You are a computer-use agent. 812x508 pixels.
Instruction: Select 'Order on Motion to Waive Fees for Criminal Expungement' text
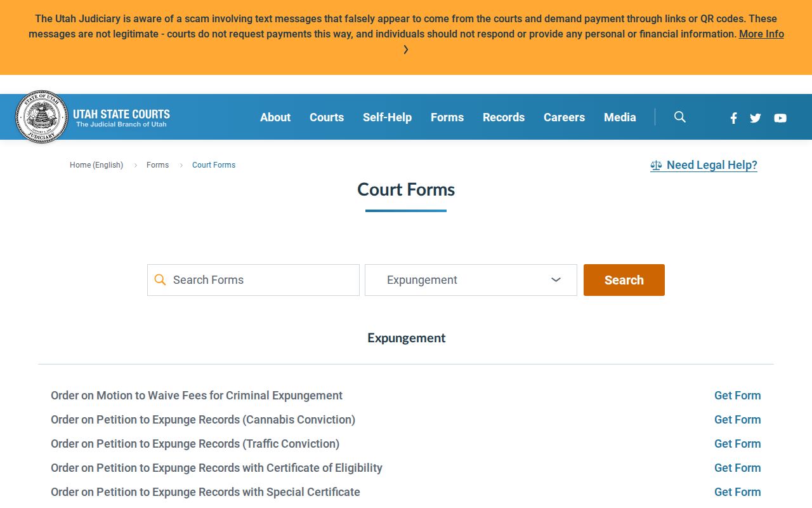pos(197,395)
